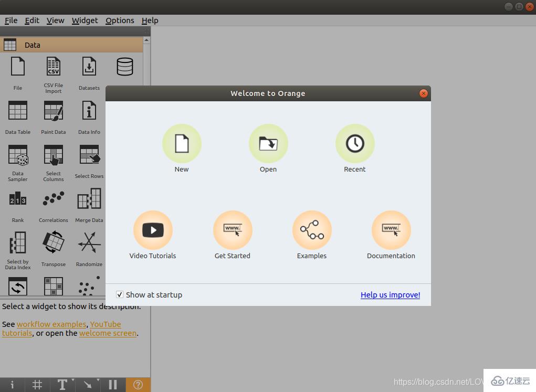The width and height of the screenshot is (536, 392).
Task: Open the Widget menu
Action: (85, 20)
